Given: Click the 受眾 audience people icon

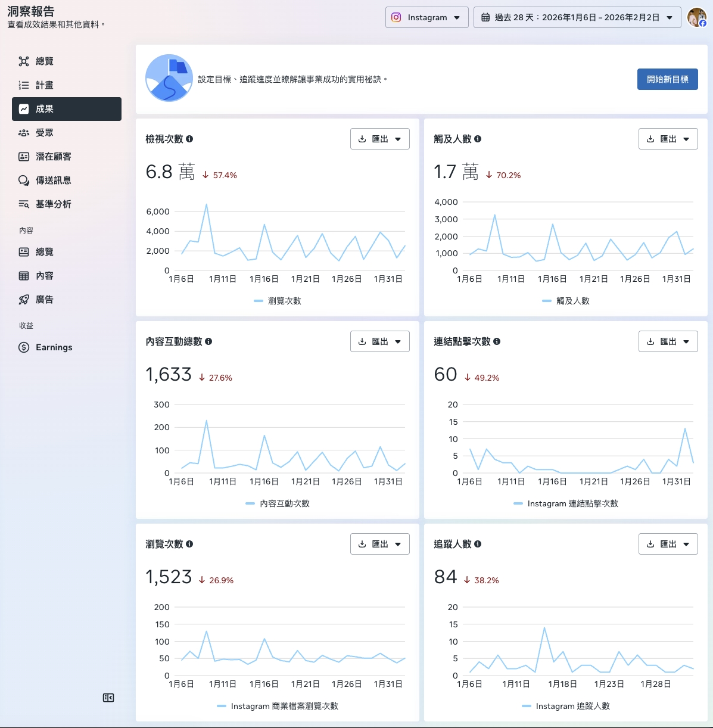Looking at the screenshot, I should [x=24, y=133].
